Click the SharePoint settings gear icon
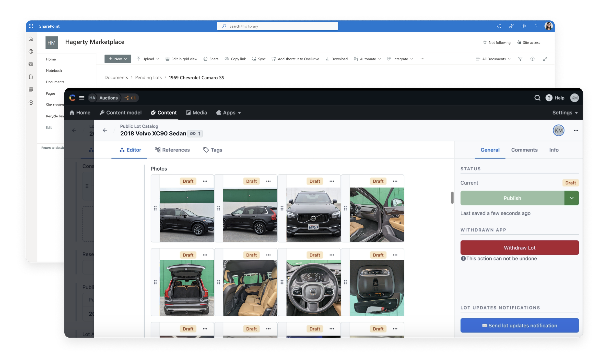The image size is (612, 364). (524, 26)
